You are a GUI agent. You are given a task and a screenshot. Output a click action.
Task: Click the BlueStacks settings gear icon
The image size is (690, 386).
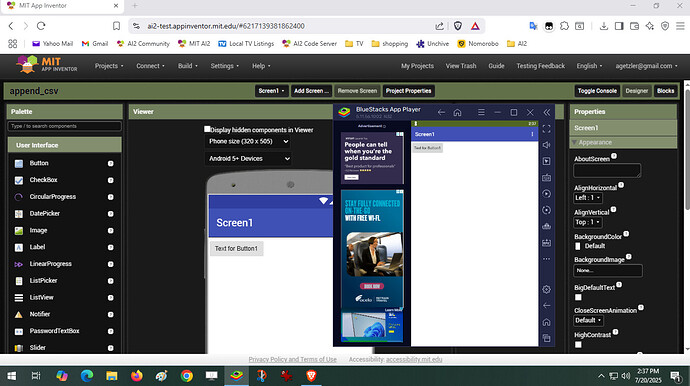pyautogui.click(x=547, y=289)
